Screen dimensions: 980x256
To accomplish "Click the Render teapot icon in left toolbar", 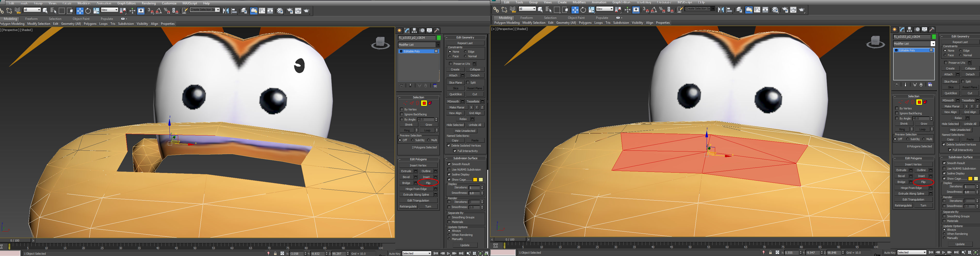I will coord(307,11).
